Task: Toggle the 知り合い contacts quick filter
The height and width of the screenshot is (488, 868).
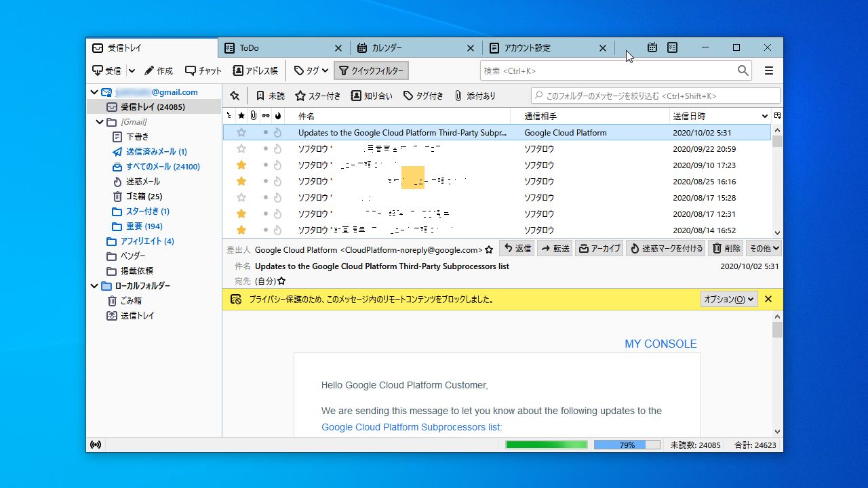Action: point(371,96)
